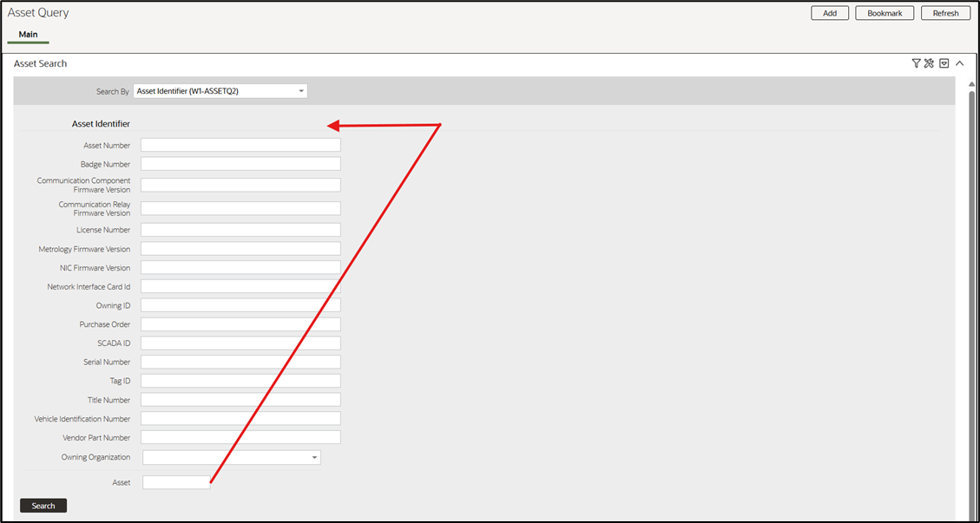Image resolution: width=980 pixels, height=523 pixels.
Task: Click the vertical scrollbar thumb
Action: pos(971,300)
